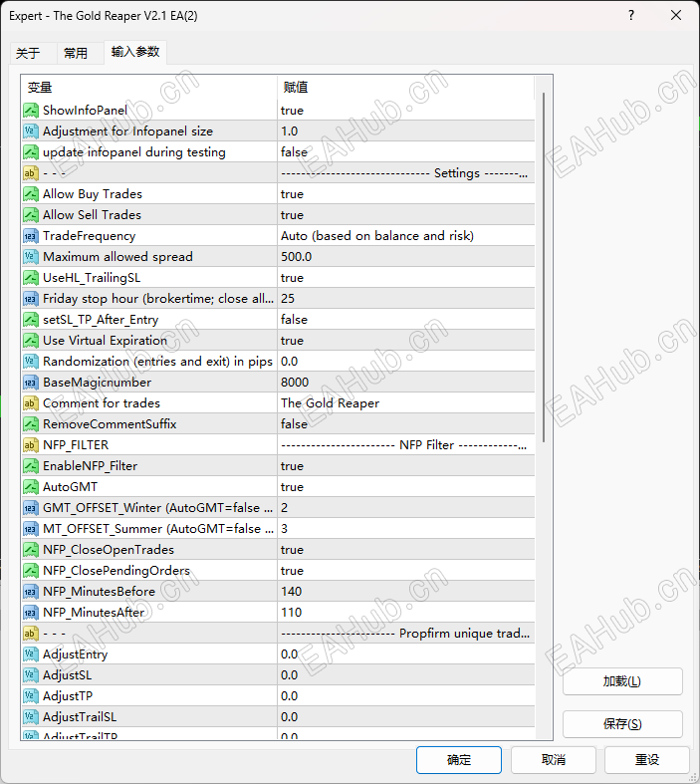Click the Maximum allowed spread row icon
Screen dimensions: 700x784
31,257
